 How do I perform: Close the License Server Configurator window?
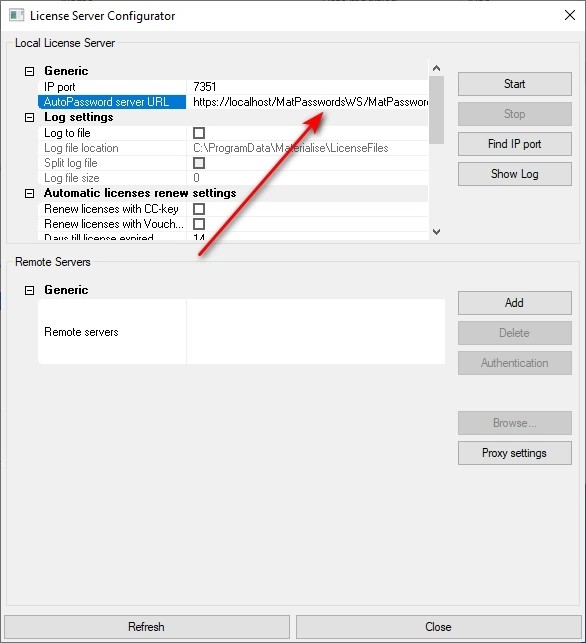tap(570, 16)
